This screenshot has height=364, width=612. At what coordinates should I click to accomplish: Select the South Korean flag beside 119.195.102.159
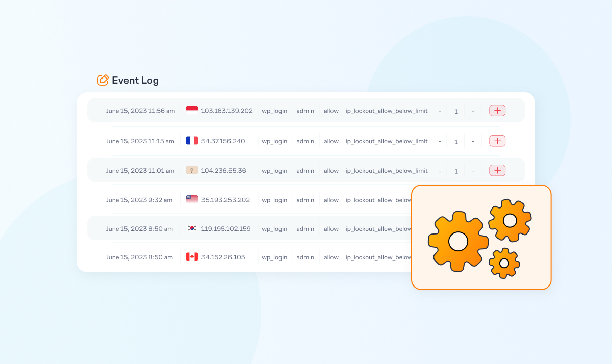click(x=191, y=228)
